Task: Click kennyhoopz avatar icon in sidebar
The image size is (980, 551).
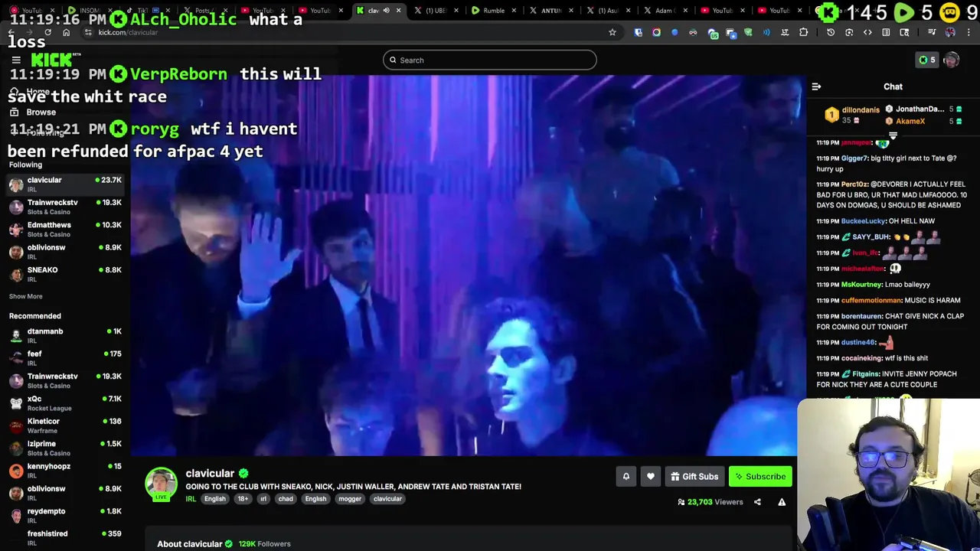Action: click(x=16, y=470)
